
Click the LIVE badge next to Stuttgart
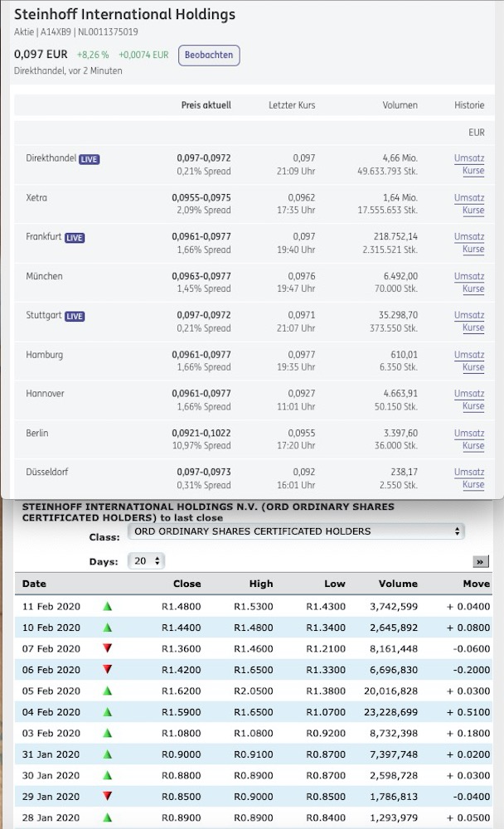[76, 316]
